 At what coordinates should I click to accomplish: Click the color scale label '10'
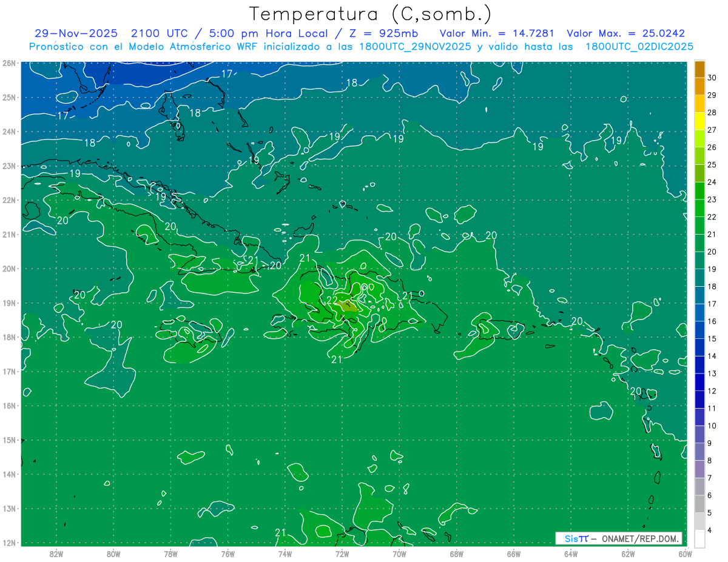pyautogui.click(x=712, y=426)
